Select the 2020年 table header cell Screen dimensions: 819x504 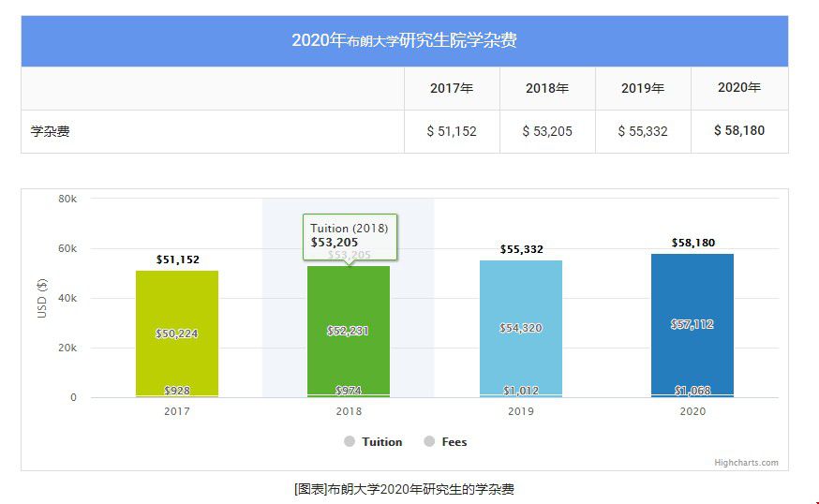pos(739,88)
